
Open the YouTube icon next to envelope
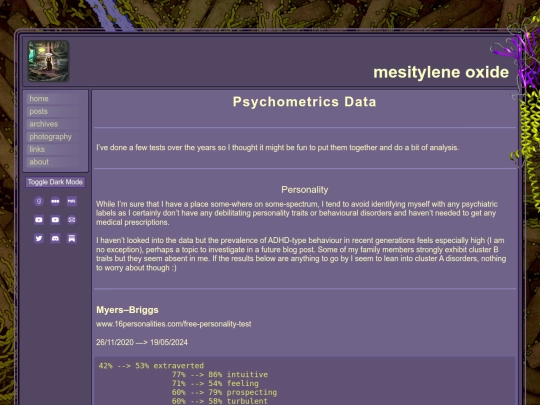coord(55,220)
